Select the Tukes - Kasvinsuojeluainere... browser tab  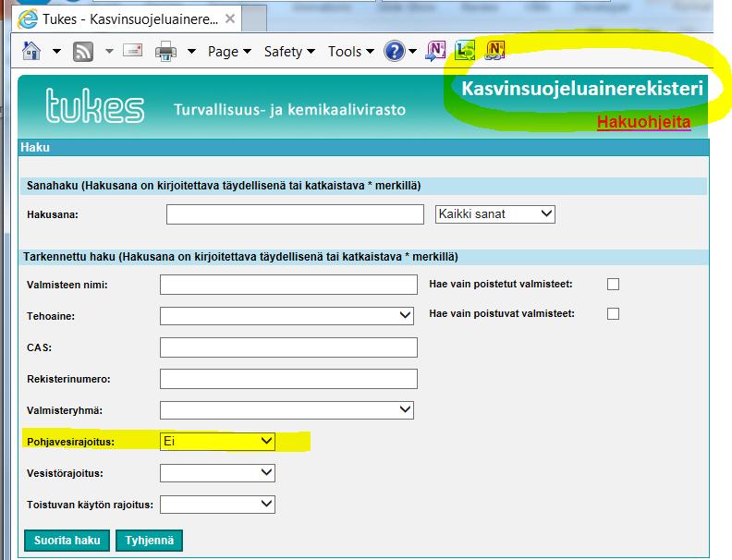click(x=127, y=19)
